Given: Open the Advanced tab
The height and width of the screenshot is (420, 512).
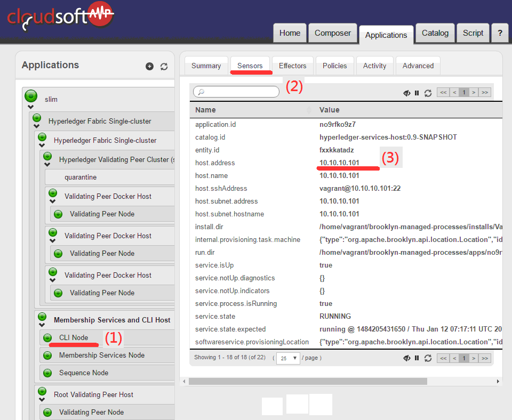Looking at the screenshot, I should click(x=418, y=66).
